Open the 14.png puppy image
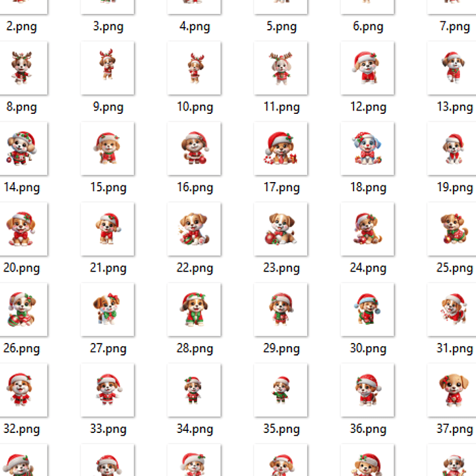This screenshot has height=476, width=476. pos(22,148)
